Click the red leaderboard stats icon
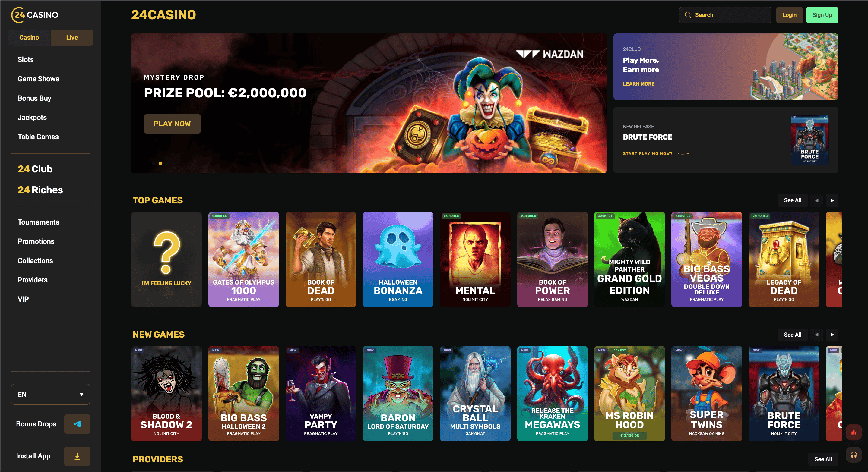868x472 pixels. pyautogui.click(x=854, y=432)
